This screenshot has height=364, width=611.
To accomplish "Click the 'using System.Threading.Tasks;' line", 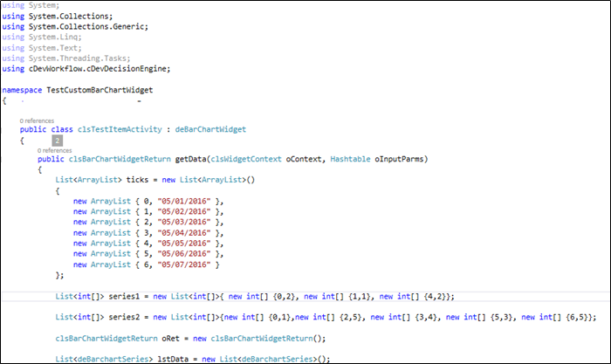I will pos(66,58).
